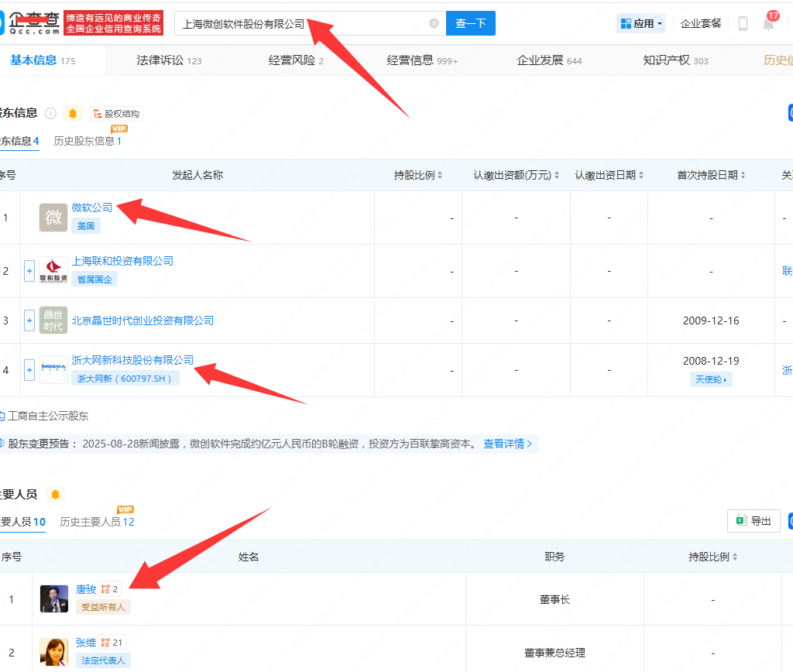This screenshot has width=793, height=672.
Task: Select 历史主要人员 12 sub-tab
Action: [x=97, y=522]
